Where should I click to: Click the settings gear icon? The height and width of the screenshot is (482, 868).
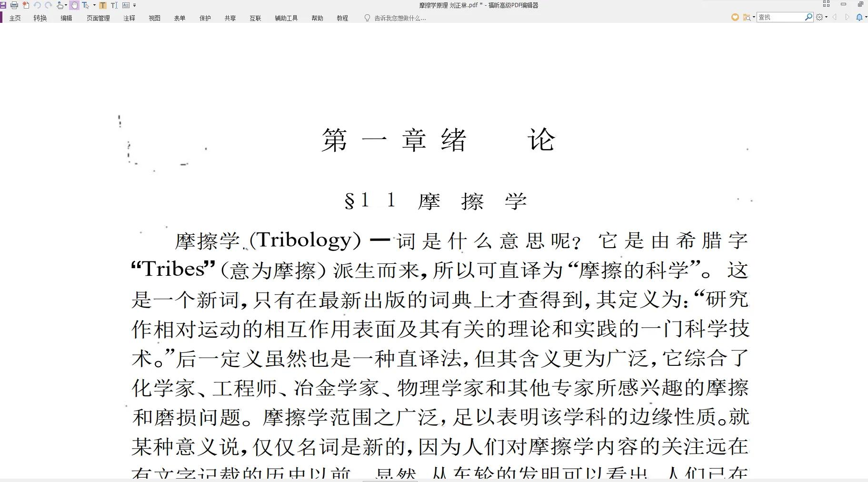coord(819,17)
